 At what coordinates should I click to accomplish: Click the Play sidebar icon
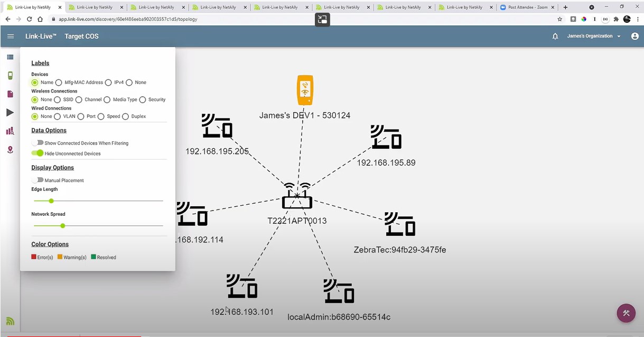click(10, 112)
